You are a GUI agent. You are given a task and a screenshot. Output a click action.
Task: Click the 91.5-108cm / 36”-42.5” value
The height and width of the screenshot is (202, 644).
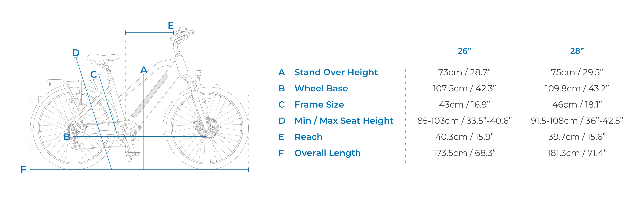tap(577, 121)
